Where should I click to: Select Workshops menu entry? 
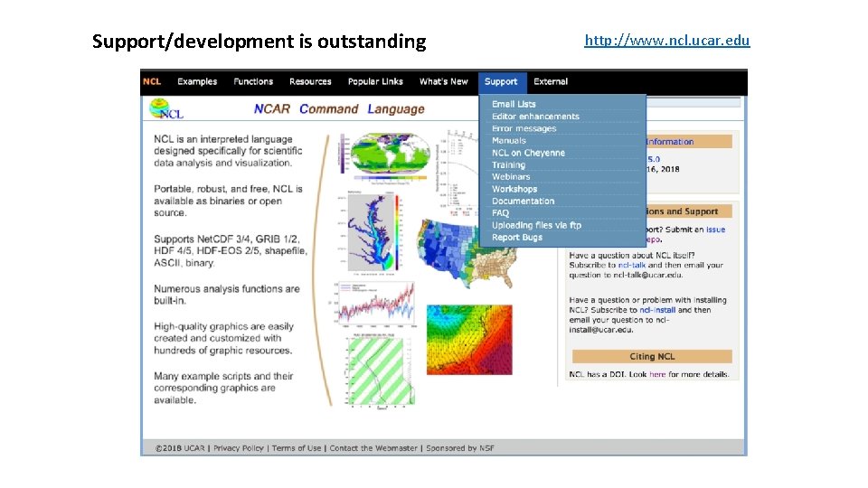pyautogui.click(x=514, y=189)
